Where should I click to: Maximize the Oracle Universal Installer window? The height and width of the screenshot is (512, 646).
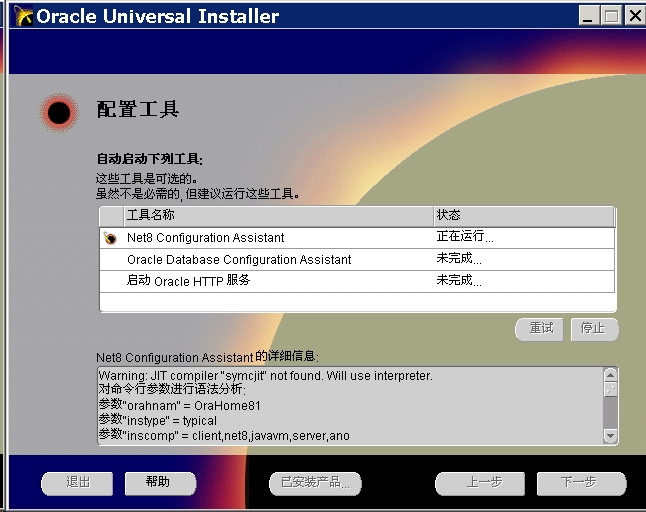(x=611, y=16)
